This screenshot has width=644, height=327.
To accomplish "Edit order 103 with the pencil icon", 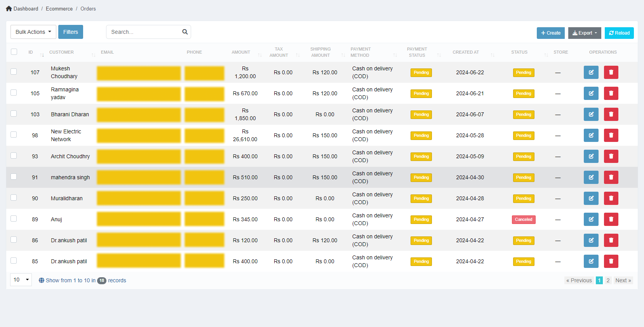I will coord(591,114).
